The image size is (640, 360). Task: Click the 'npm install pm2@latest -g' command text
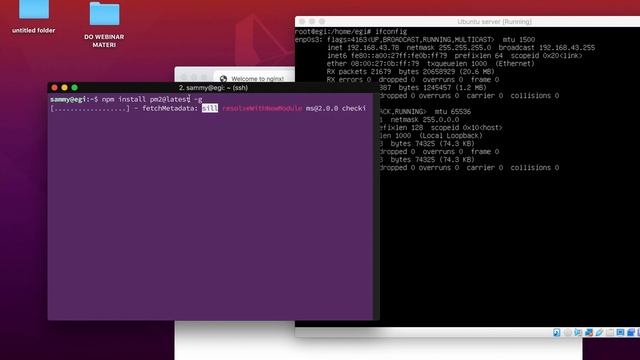click(152, 99)
